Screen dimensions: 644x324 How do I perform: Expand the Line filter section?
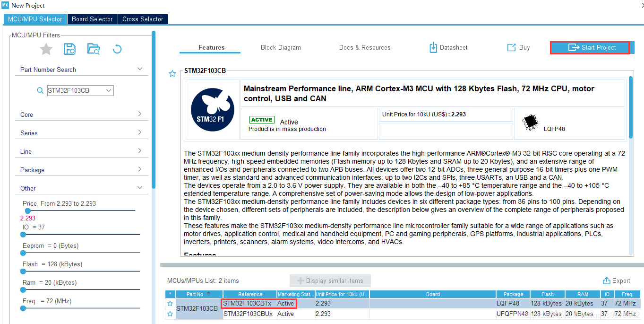pyautogui.click(x=140, y=151)
